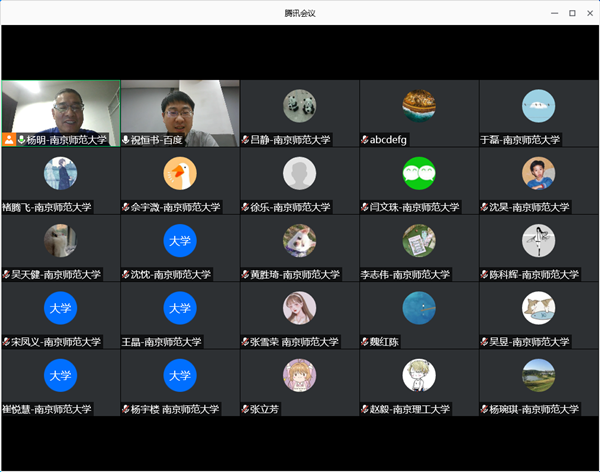Image resolution: width=600 pixels, height=472 pixels.
Task: Click the muted mic icon beside 吕静-南京师范大学
Action: [245, 140]
